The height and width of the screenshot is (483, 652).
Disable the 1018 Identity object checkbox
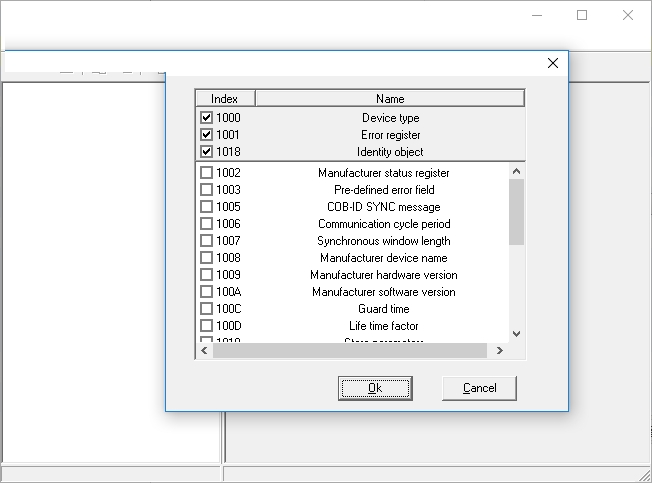(207, 152)
